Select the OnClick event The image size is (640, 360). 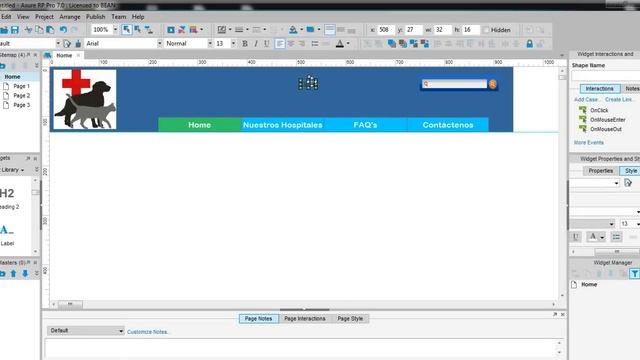click(599, 110)
